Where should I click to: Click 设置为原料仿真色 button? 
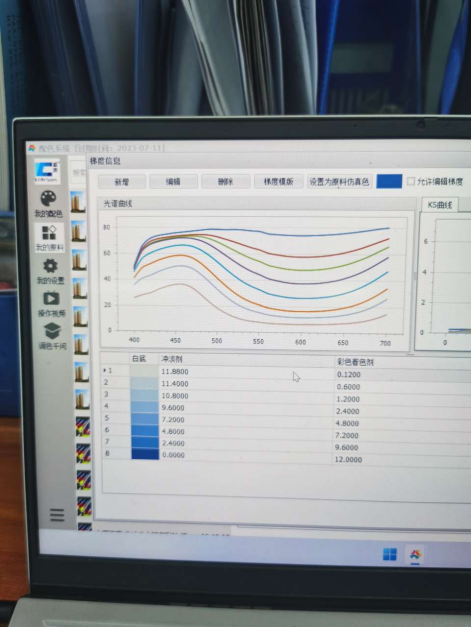(340, 181)
